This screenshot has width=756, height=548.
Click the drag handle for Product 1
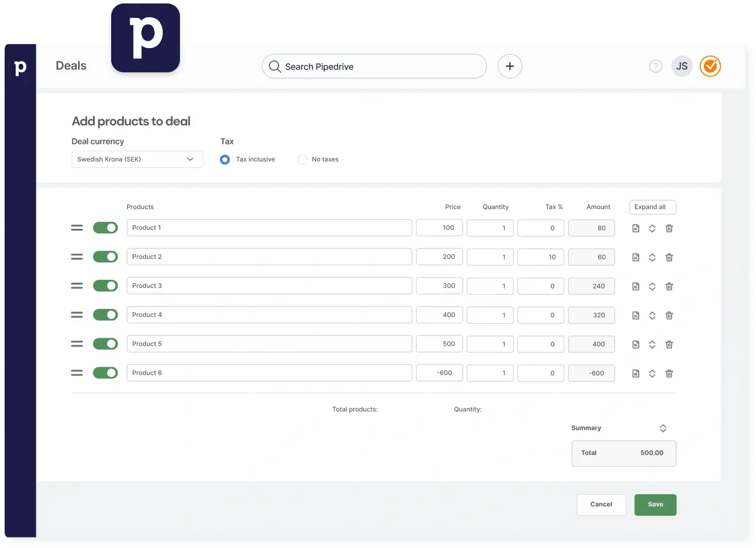pyautogui.click(x=77, y=228)
